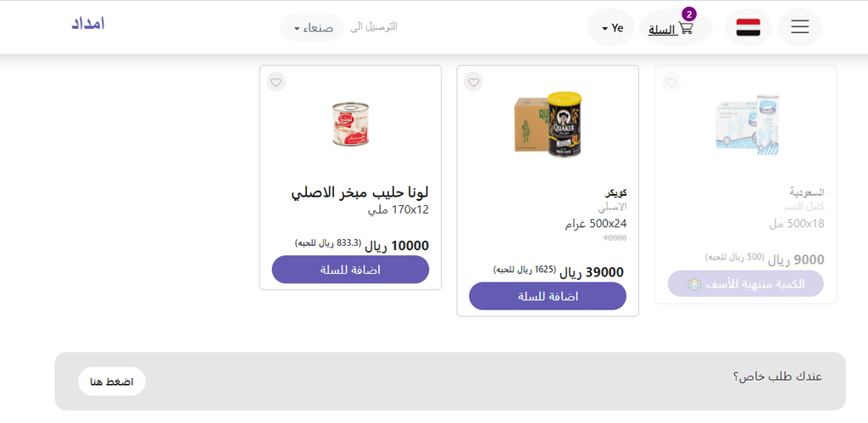
Task: Favorite the Luna evaporated milk product
Action: [276, 82]
